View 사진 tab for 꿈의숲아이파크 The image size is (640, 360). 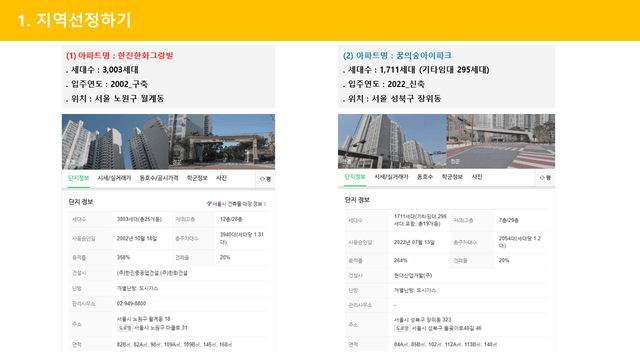[477, 177]
